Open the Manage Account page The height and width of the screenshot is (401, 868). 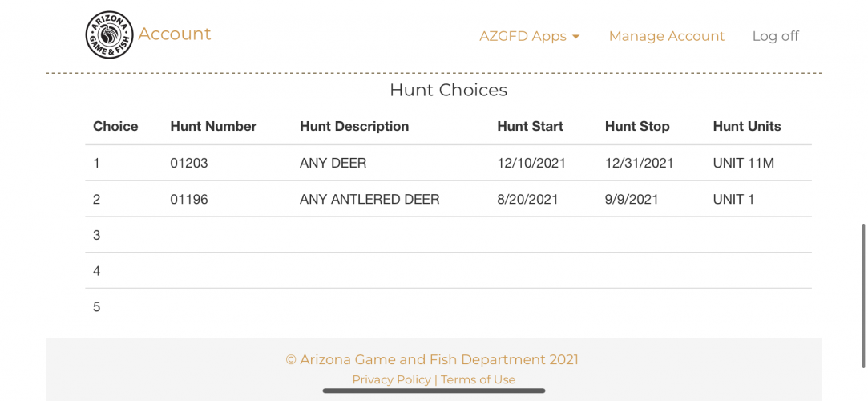(x=667, y=36)
